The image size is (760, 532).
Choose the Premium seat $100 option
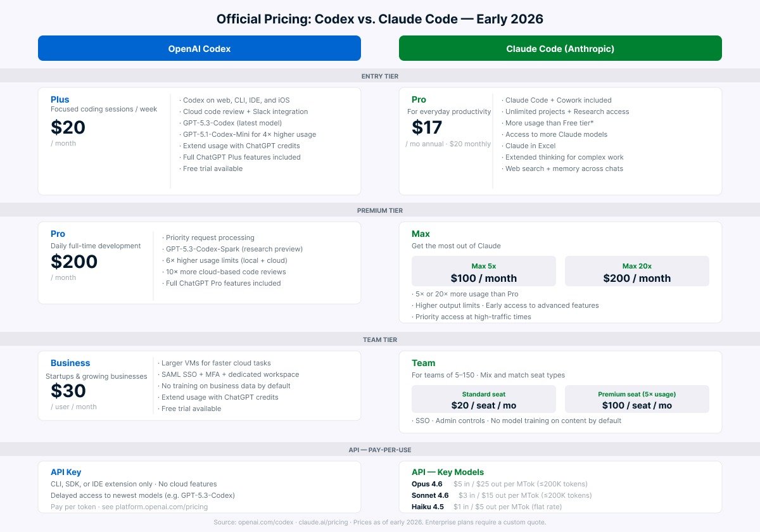click(636, 400)
